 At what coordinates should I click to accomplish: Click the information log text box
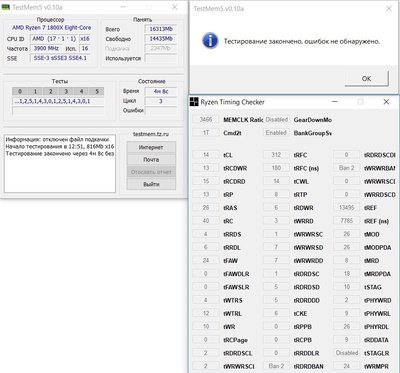click(x=60, y=163)
